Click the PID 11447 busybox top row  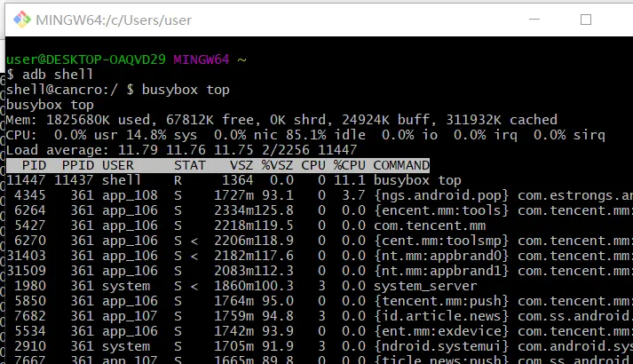(233, 180)
